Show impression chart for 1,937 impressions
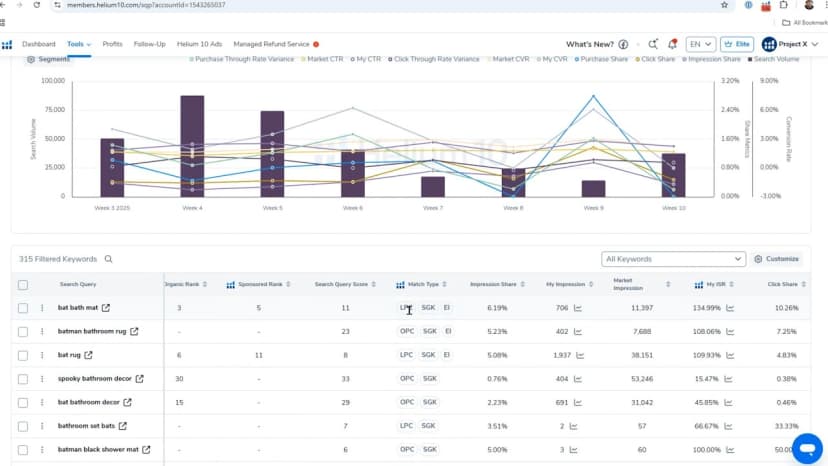 coord(580,355)
